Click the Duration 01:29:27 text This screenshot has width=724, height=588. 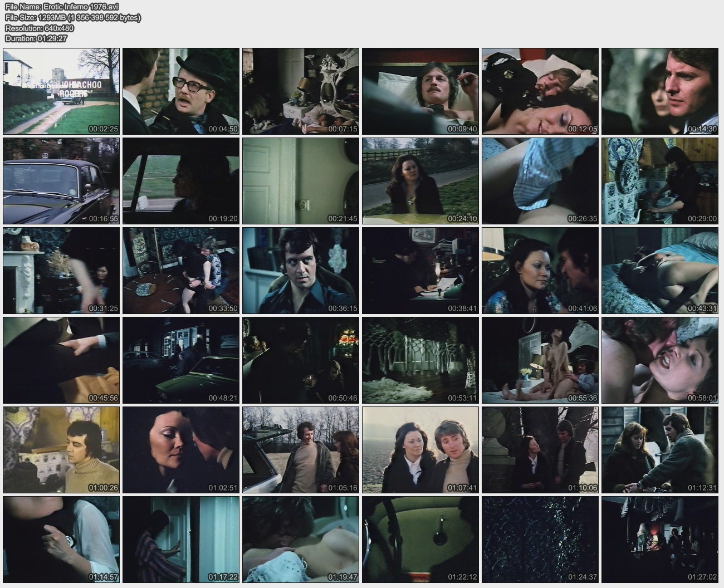tap(36, 38)
